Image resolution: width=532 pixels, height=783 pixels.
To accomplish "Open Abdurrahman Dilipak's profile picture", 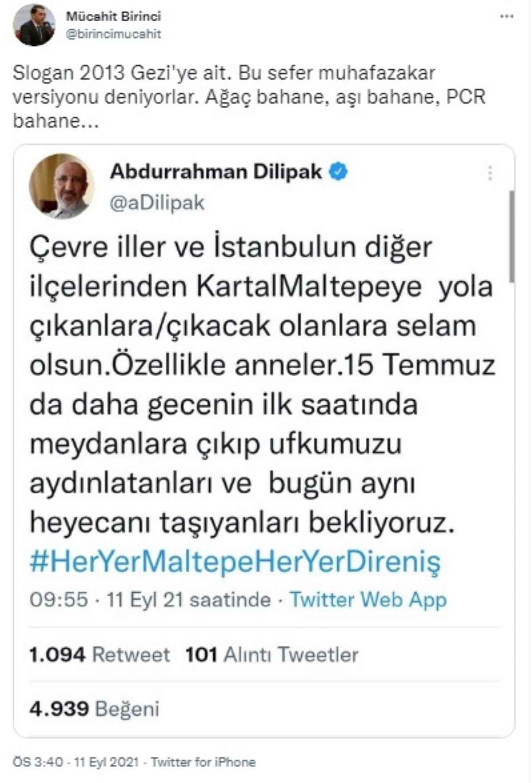I will pyautogui.click(x=62, y=186).
